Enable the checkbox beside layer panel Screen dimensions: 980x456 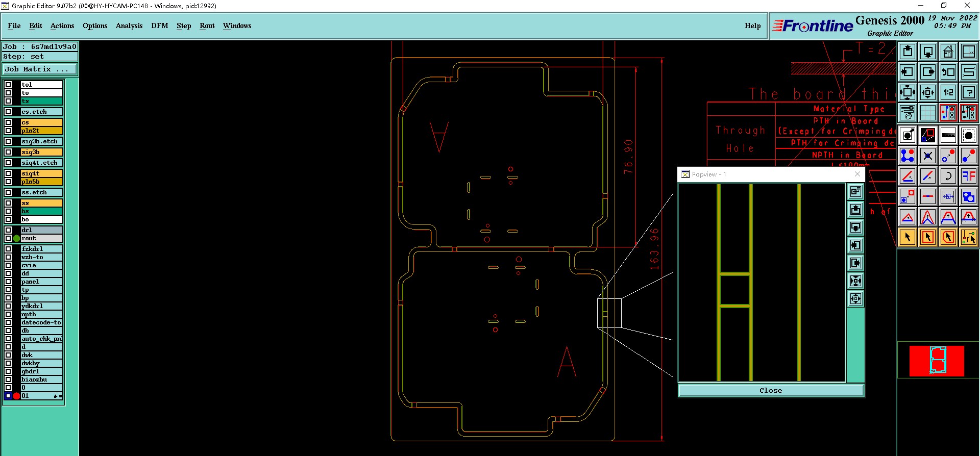tap(8, 282)
